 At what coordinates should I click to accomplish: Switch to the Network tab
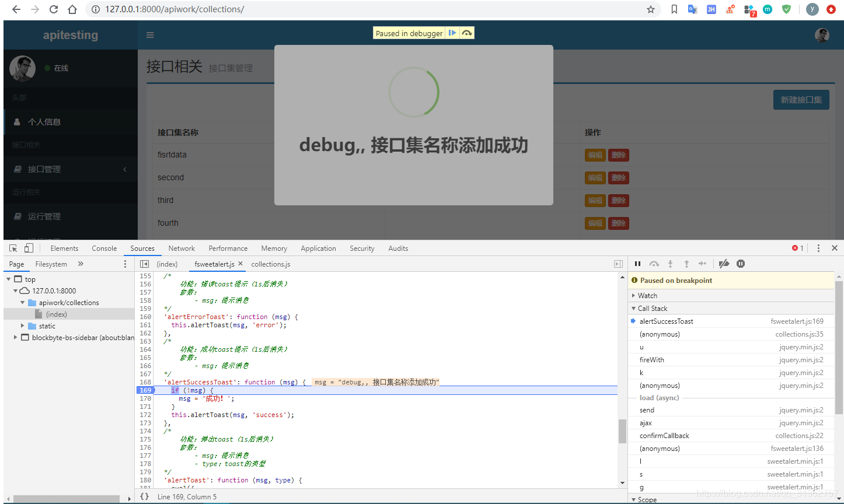click(182, 248)
